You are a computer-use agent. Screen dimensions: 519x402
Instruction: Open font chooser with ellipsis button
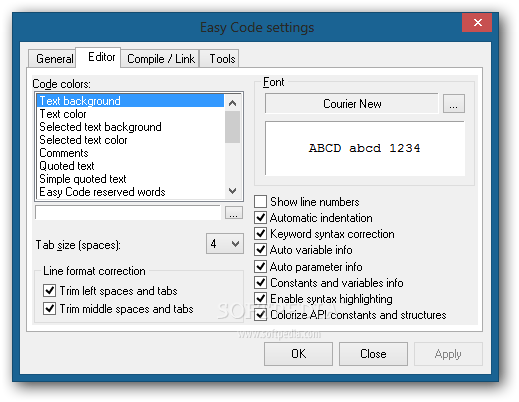coord(453,104)
